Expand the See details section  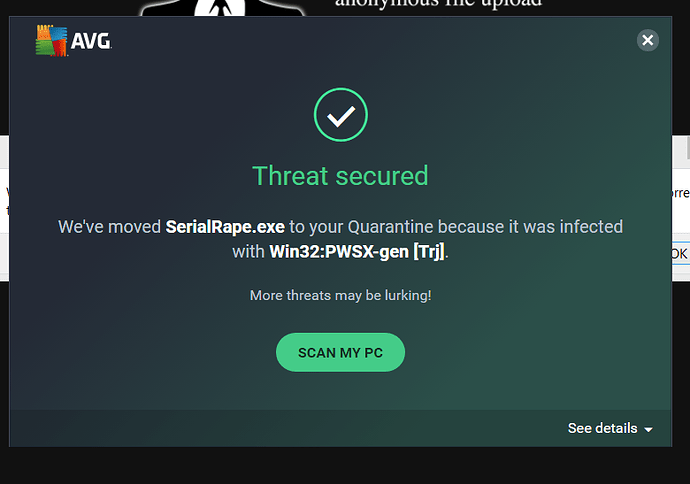[x=602, y=428]
